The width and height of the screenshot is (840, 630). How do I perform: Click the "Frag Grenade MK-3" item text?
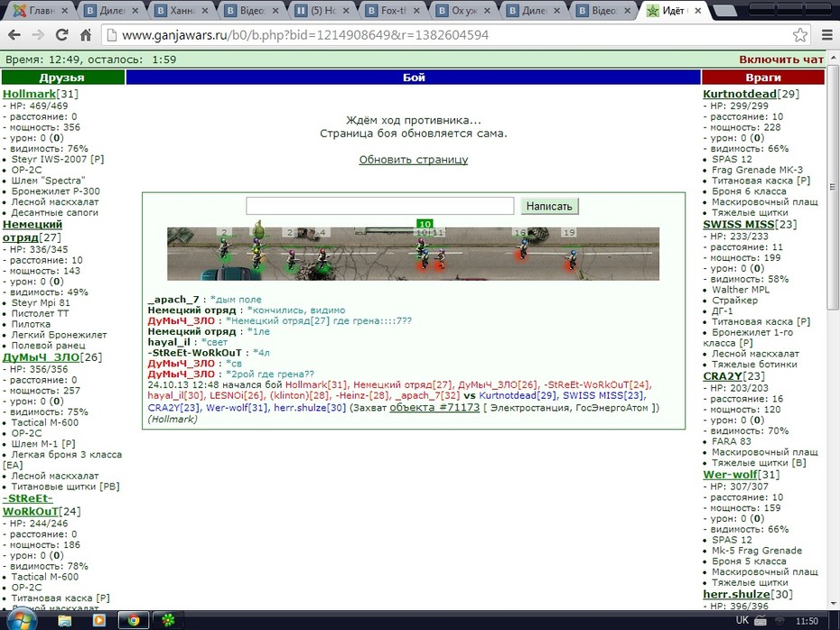pyautogui.click(x=757, y=170)
